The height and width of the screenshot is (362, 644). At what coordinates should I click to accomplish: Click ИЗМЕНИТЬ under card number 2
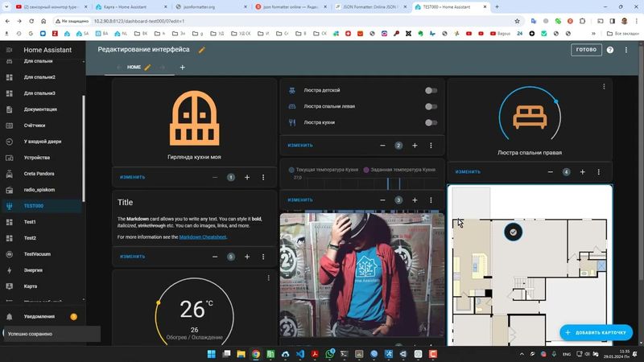pyautogui.click(x=300, y=146)
